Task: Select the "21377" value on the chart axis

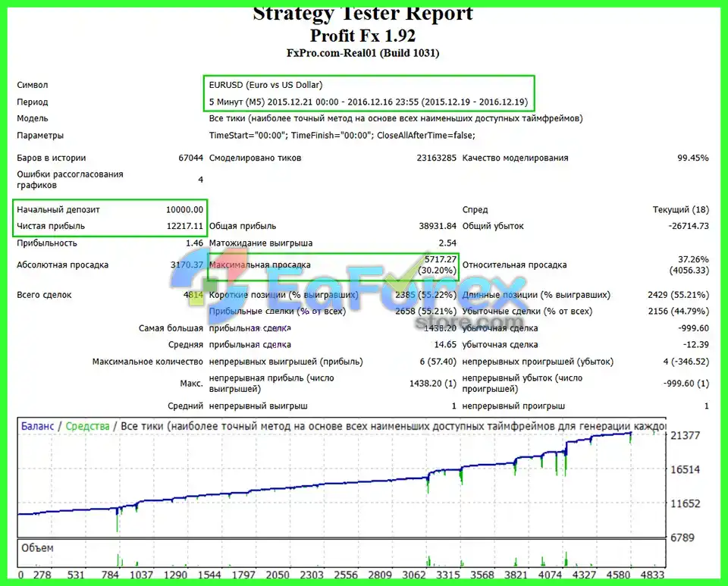Action: tap(686, 435)
